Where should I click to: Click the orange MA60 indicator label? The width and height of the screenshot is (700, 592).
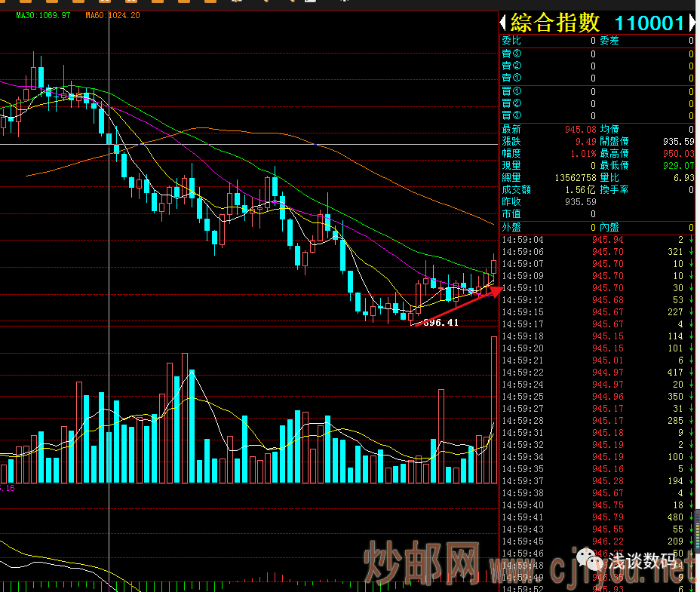coord(112,15)
